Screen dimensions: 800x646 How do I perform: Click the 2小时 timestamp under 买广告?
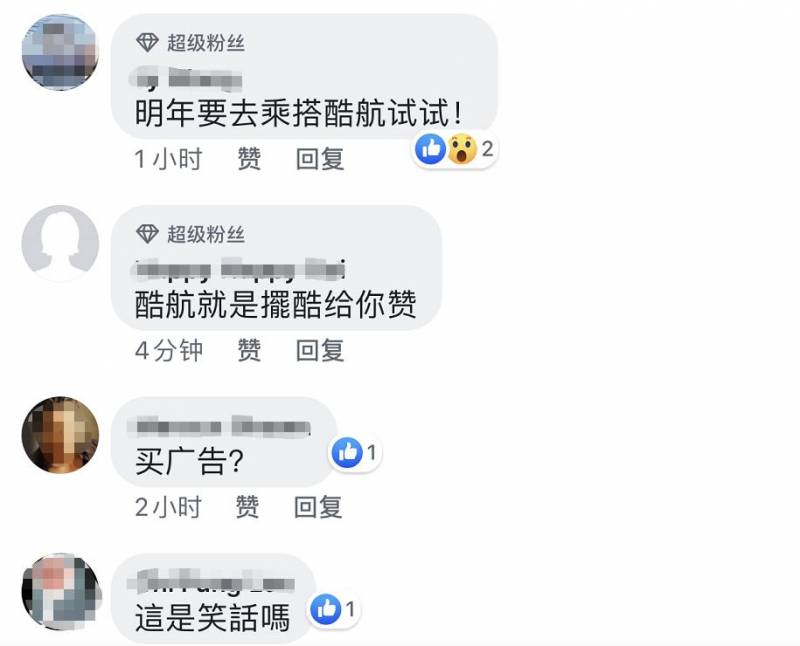pyautogui.click(x=168, y=507)
